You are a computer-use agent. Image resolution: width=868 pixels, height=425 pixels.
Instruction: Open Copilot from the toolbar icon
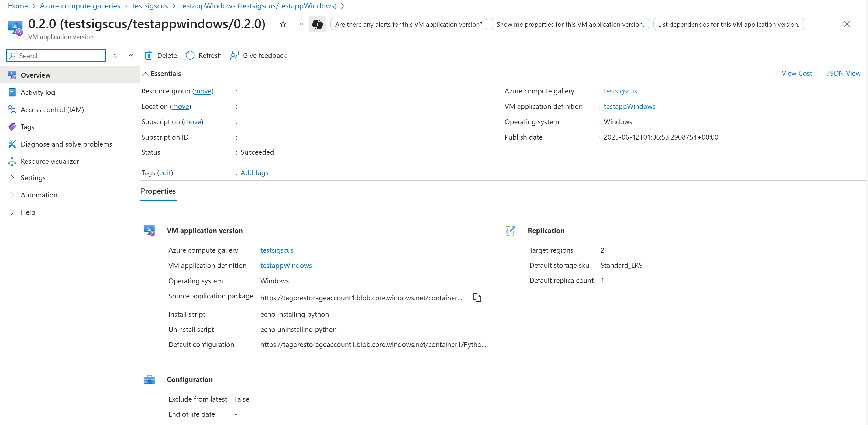317,24
